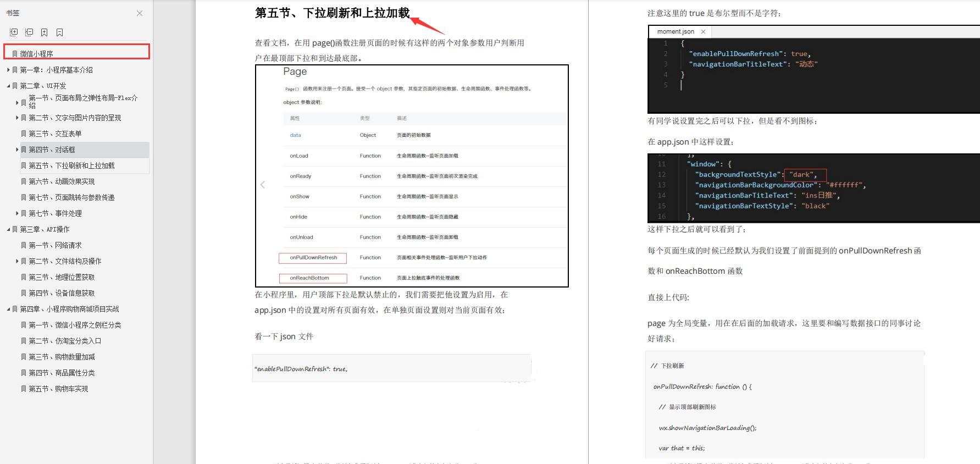Go to 第三节、交互表单 bookmark
Screen dimensions: 980x464
55,134
